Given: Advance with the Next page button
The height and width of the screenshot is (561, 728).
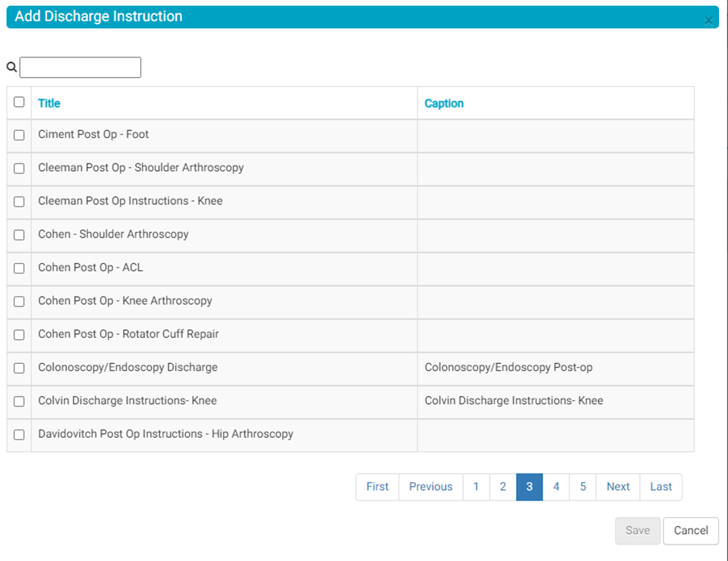Looking at the screenshot, I should pyautogui.click(x=617, y=486).
